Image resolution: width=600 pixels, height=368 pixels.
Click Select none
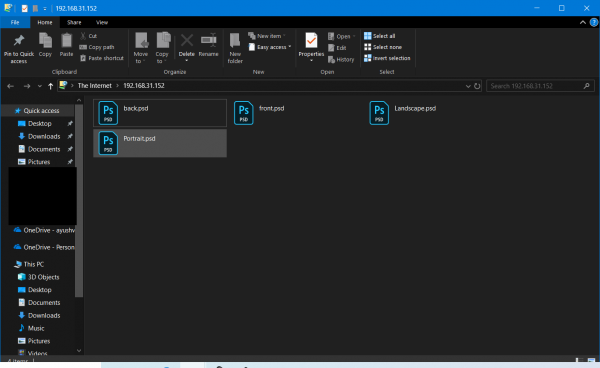click(x=383, y=47)
